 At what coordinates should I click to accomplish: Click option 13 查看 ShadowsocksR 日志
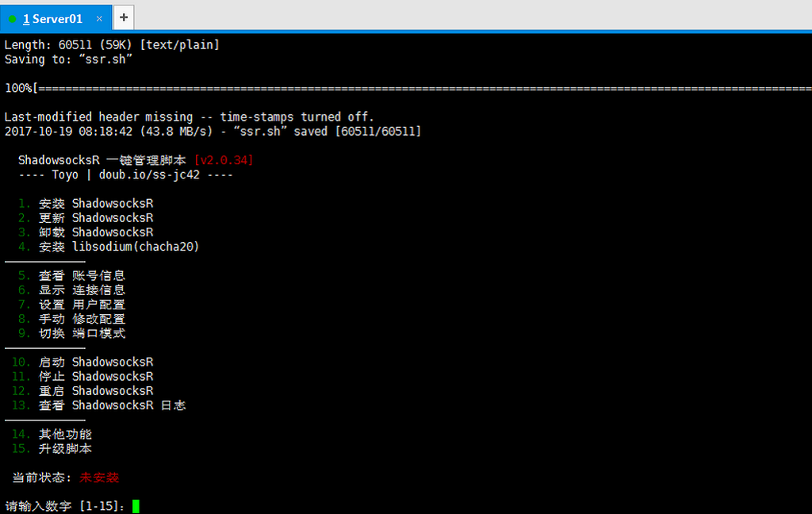99,405
